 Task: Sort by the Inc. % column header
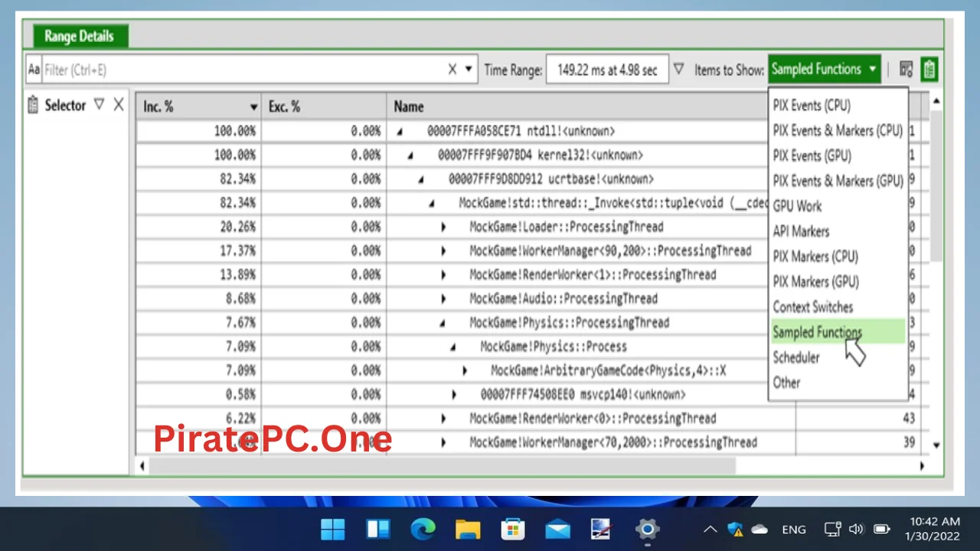(198, 106)
